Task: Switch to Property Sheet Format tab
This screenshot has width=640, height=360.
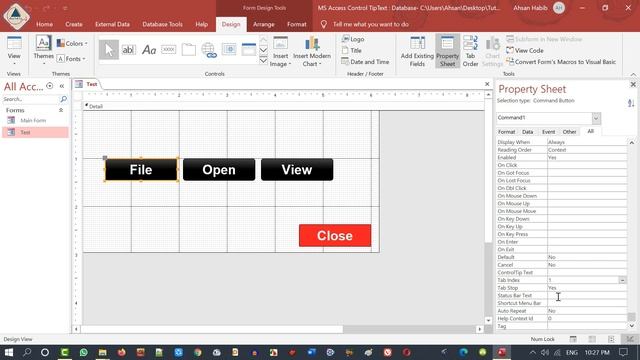Action: tap(507, 132)
